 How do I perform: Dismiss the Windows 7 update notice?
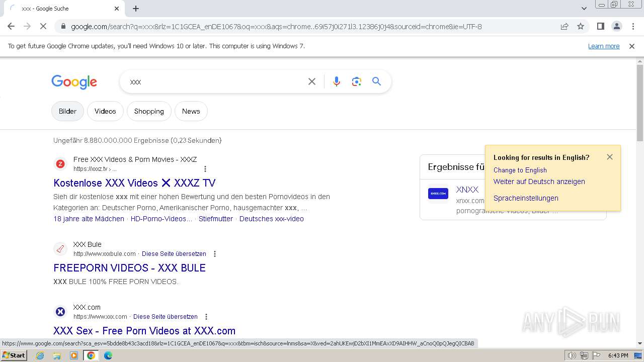[x=632, y=46]
